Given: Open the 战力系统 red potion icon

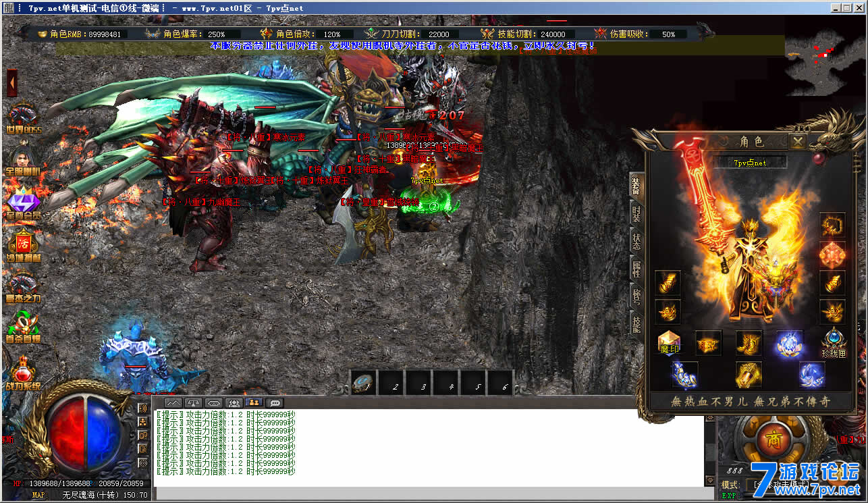Looking at the screenshot, I should tap(24, 373).
